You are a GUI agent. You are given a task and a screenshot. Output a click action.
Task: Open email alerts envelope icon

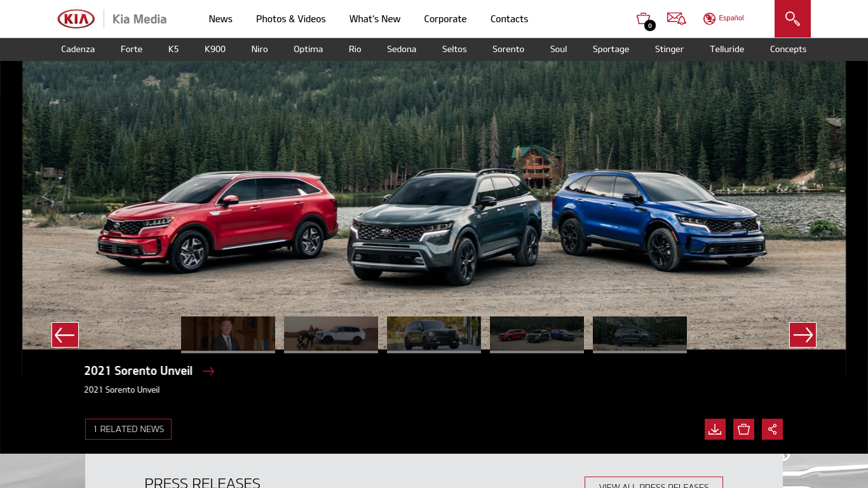(676, 18)
